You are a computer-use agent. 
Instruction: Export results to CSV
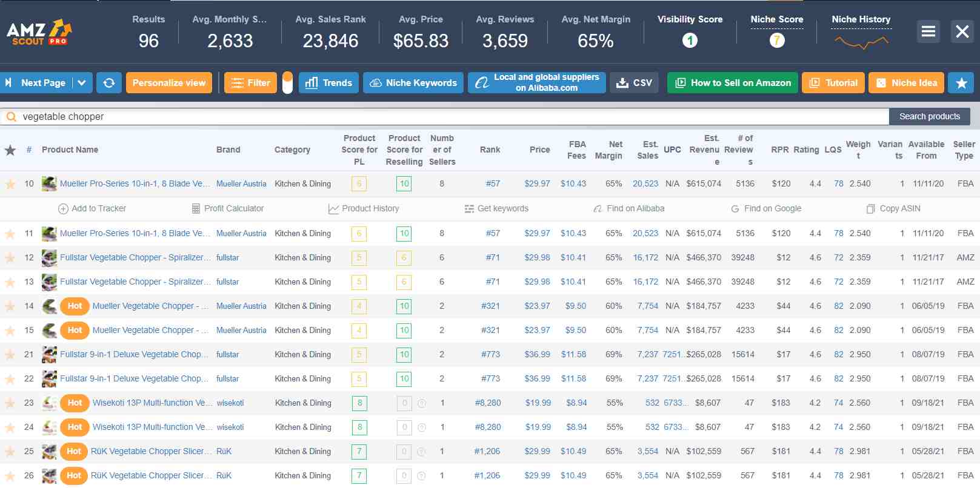(x=635, y=83)
